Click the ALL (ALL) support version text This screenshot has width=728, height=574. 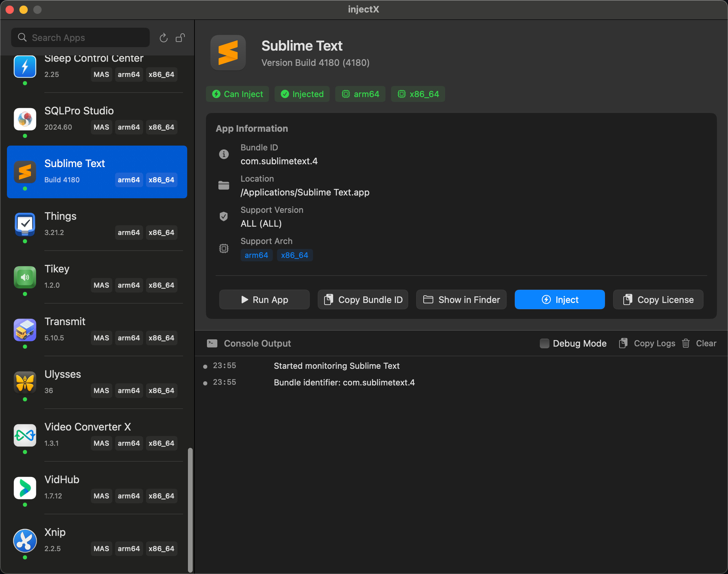click(x=261, y=224)
